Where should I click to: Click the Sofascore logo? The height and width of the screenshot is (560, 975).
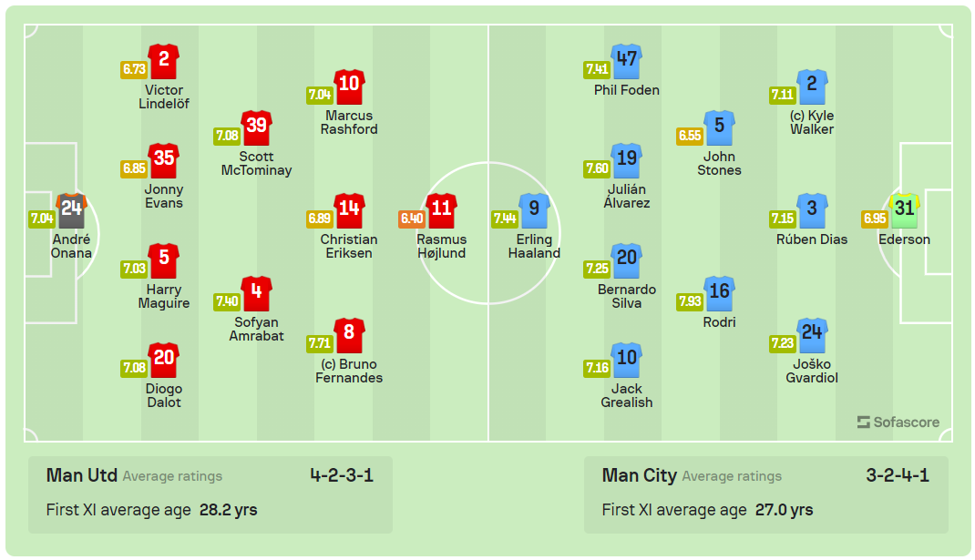coord(898,423)
